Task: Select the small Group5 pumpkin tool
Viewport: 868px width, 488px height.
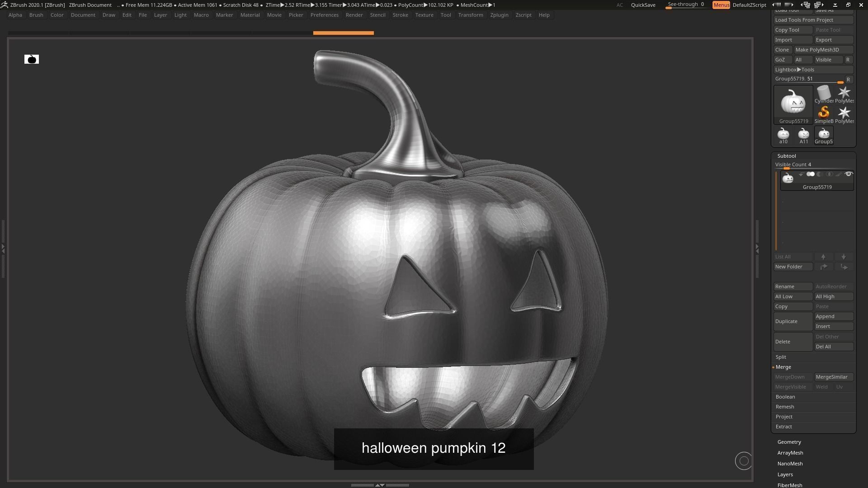Action: [824, 136]
